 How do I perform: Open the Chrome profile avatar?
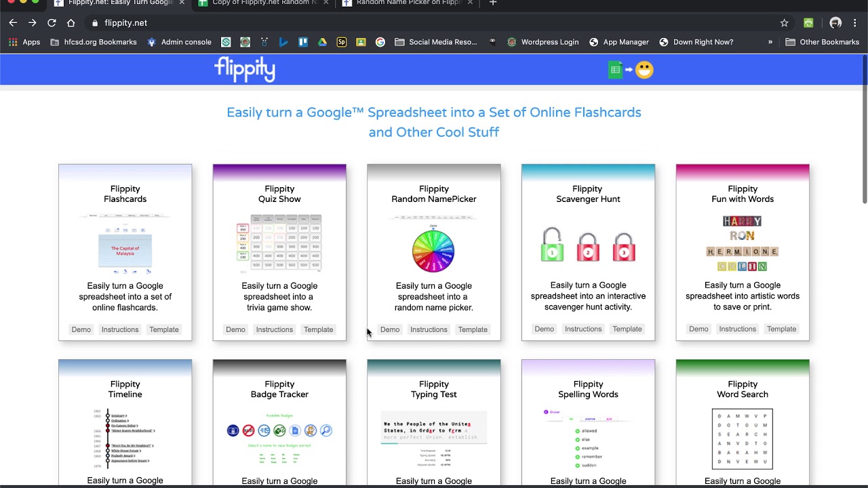coord(835,23)
